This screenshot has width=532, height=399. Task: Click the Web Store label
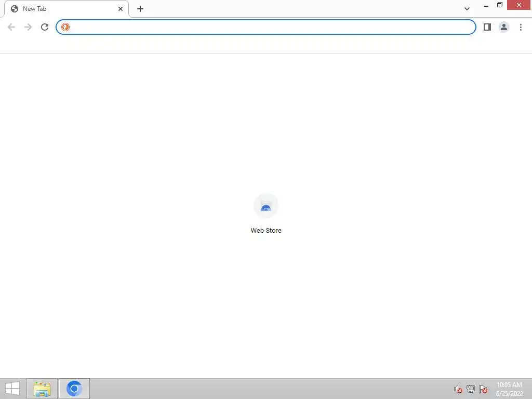(266, 230)
